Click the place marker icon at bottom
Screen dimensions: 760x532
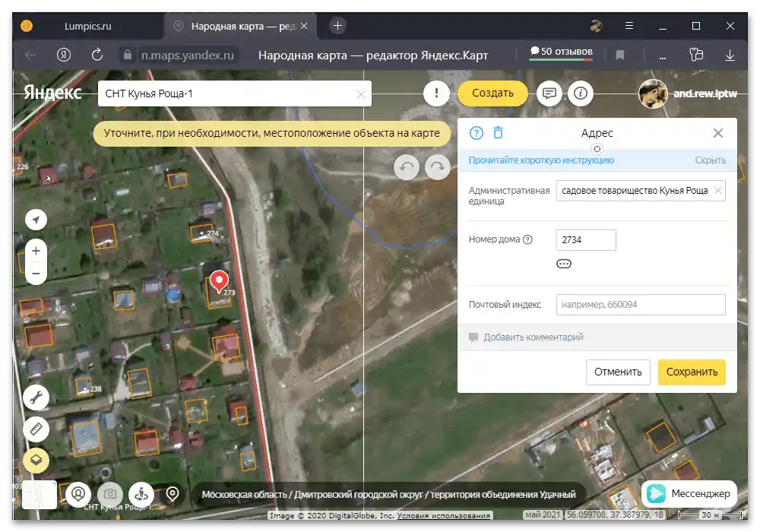coord(172,494)
